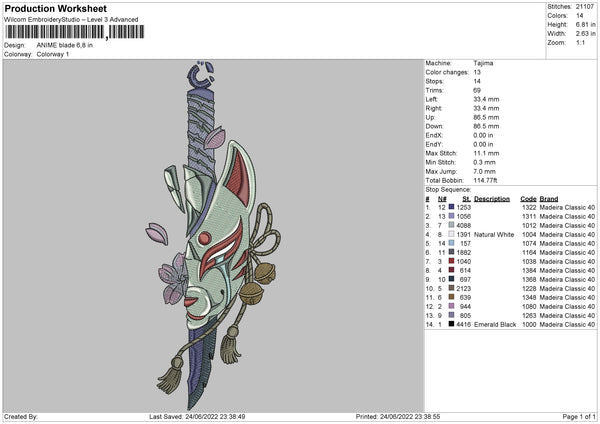This screenshot has width=600, height=424.
Task: Click the 'Printed' timestamp 23:38:55
Action: point(398,417)
